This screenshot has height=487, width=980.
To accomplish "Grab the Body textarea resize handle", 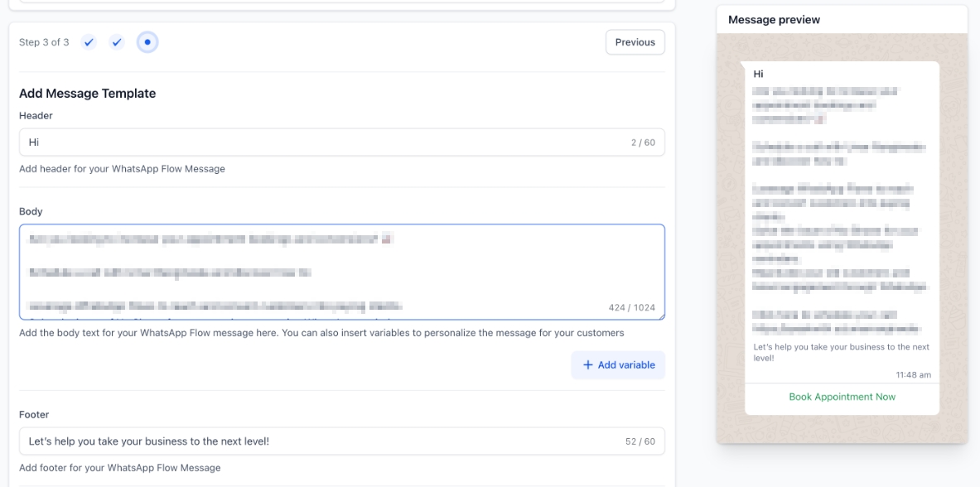I will pos(660,316).
